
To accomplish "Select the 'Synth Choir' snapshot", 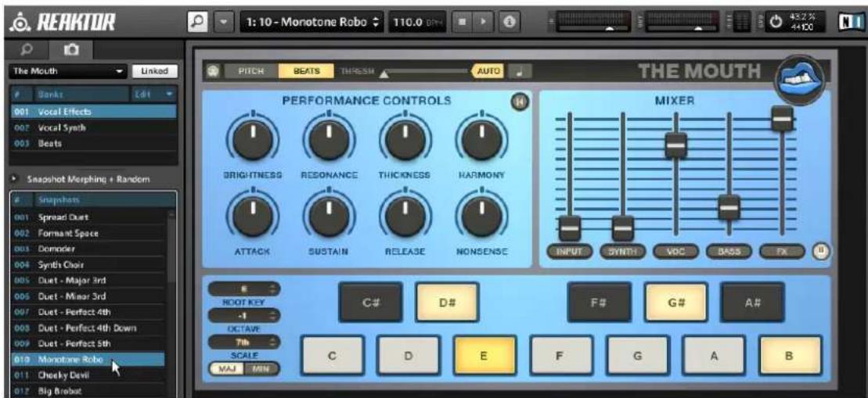I will pos(88,265).
